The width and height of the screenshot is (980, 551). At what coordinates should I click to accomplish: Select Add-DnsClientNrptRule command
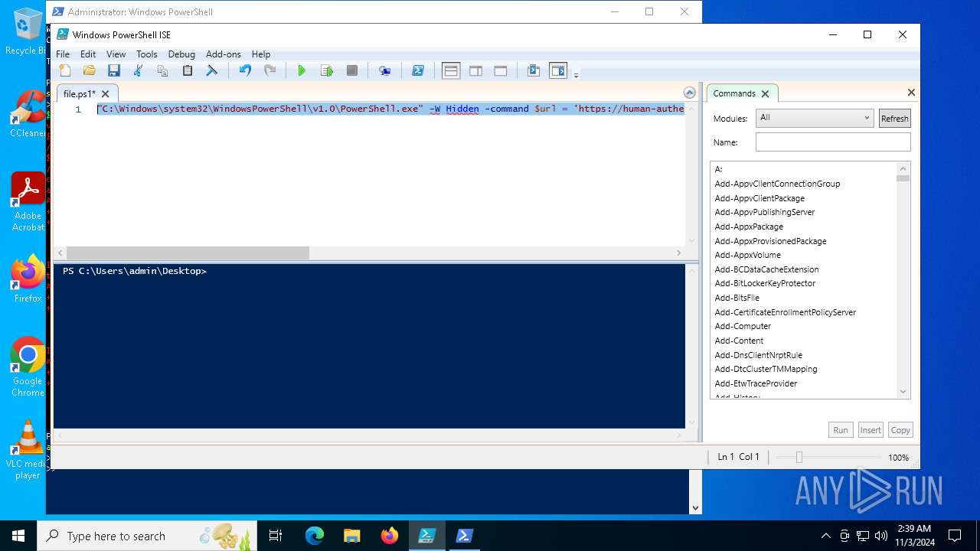pos(758,355)
